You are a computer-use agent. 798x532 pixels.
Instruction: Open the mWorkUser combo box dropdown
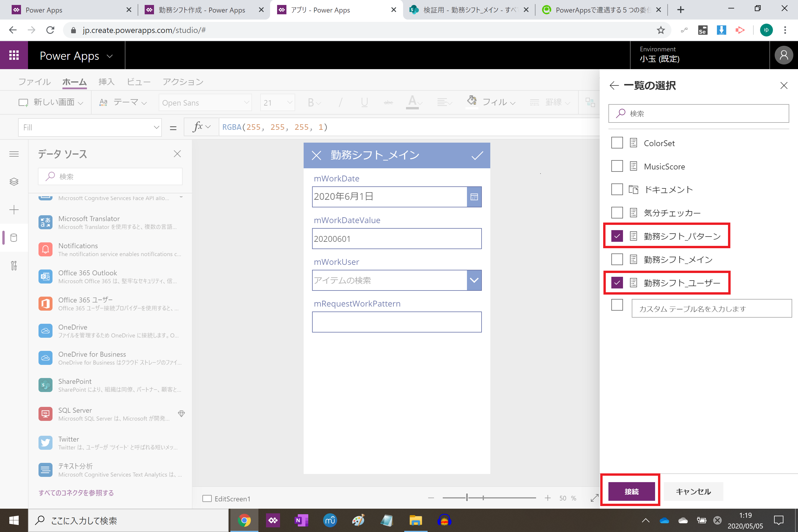coord(474,280)
